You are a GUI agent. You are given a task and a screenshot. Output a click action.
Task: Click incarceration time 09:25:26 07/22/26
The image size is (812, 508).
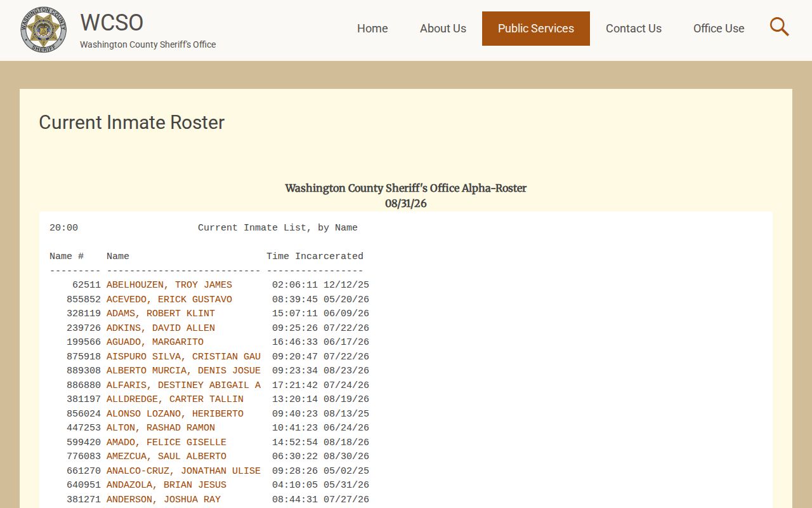click(320, 328)
